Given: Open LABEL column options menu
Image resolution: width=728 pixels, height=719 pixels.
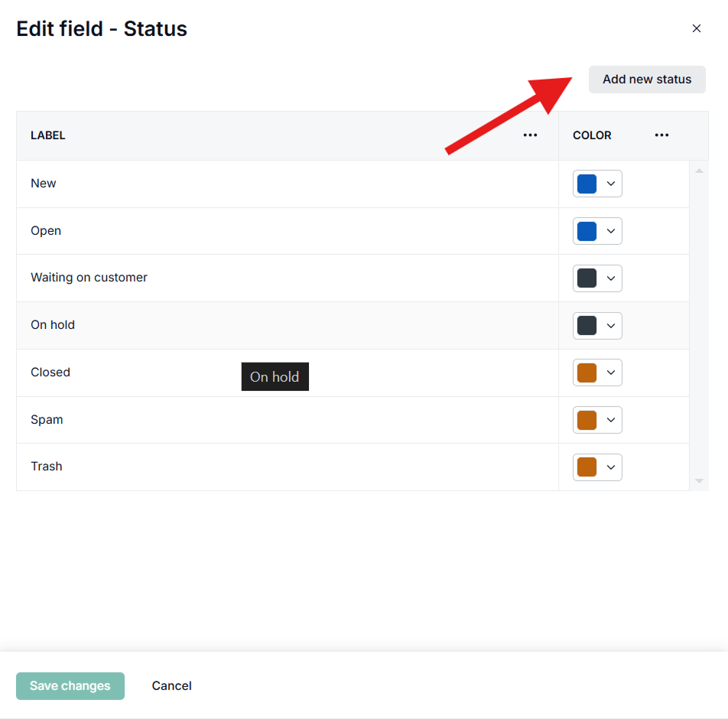Looking at the screenshot, I should (530, 135).
